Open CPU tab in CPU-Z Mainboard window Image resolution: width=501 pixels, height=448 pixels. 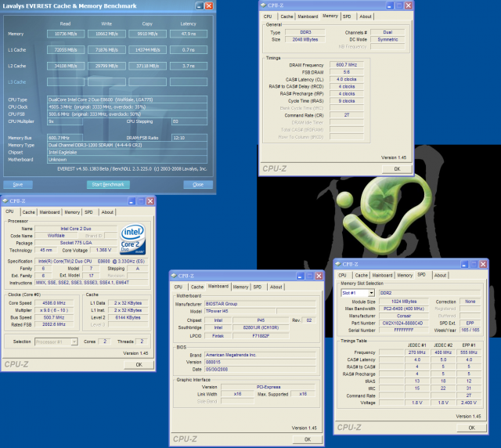pyautogui.click(x=178, y=287)
